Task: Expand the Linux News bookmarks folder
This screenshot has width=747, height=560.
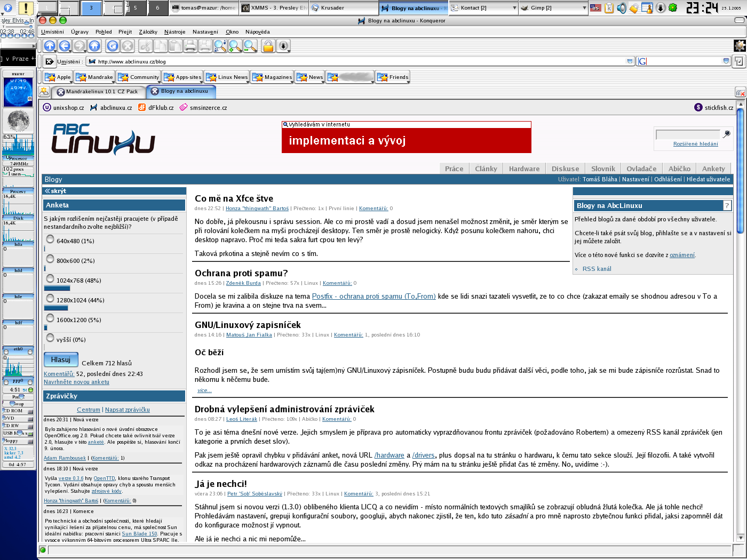Action: (227, 77)
